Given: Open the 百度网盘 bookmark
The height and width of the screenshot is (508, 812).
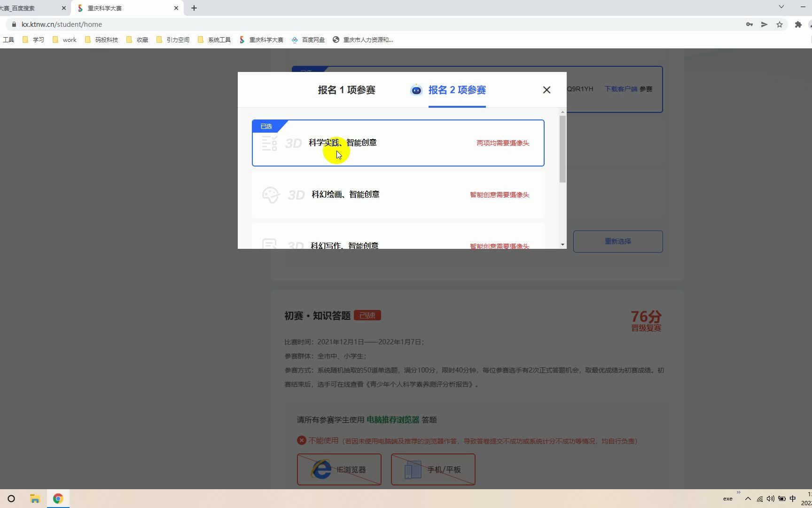Looking at the screenshot, I should pyautogui.click(x=308, y=40).
